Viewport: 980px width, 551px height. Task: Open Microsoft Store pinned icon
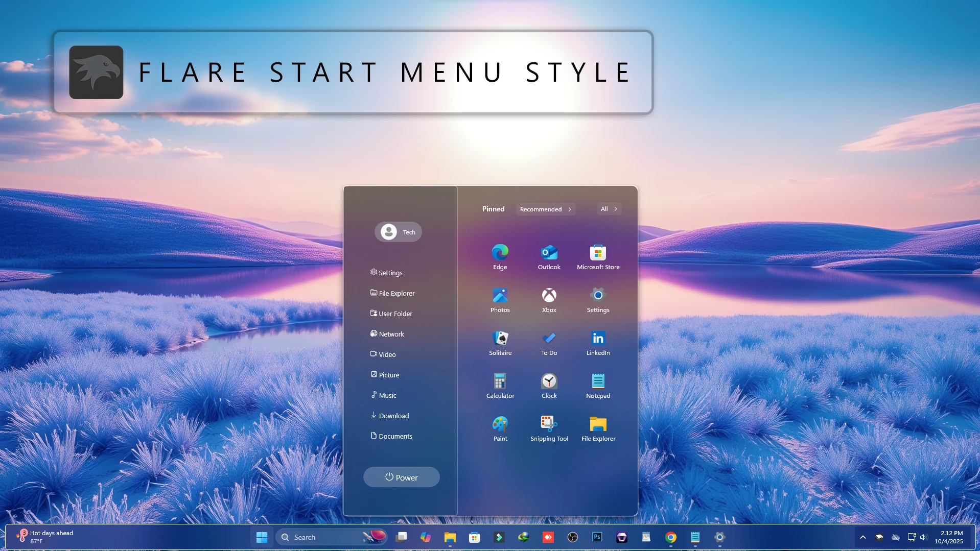pos(598,256)
